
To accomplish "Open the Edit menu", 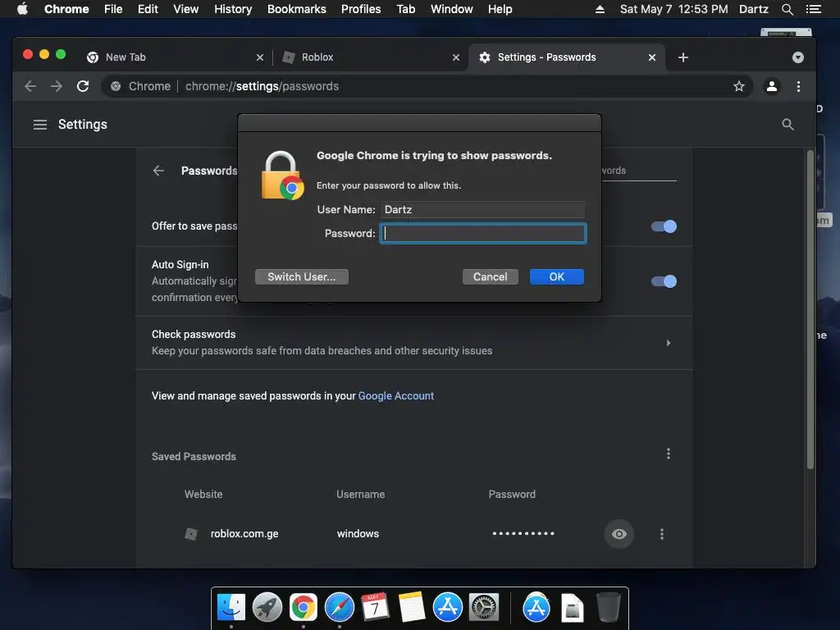I will tap(148, 9).
